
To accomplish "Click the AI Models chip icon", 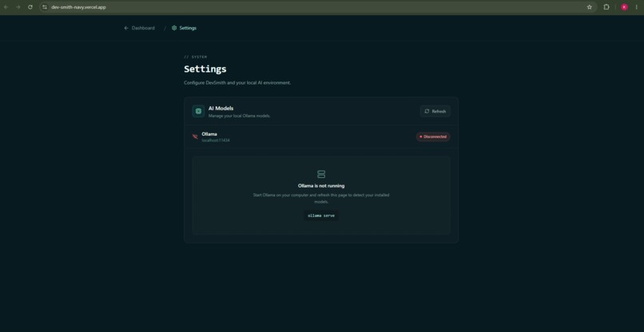I will pyautogui.click(x=198, y=111).
